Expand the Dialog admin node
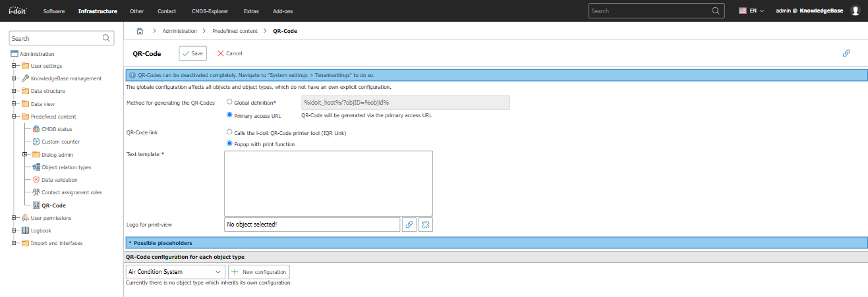The width and height of the screenshot is (868, 297). pyautogui.click(x=25, y=155)
